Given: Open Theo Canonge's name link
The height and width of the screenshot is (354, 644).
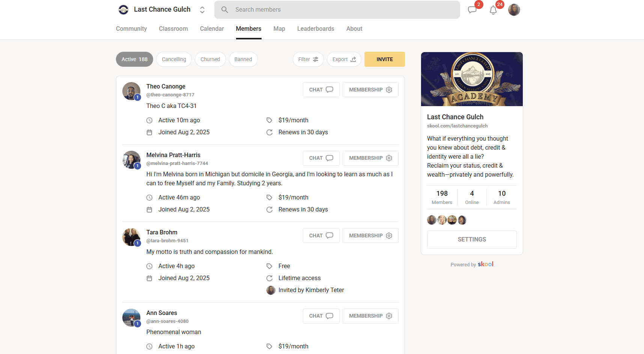Looking at the screenshot, I should [x=166, y=87].
